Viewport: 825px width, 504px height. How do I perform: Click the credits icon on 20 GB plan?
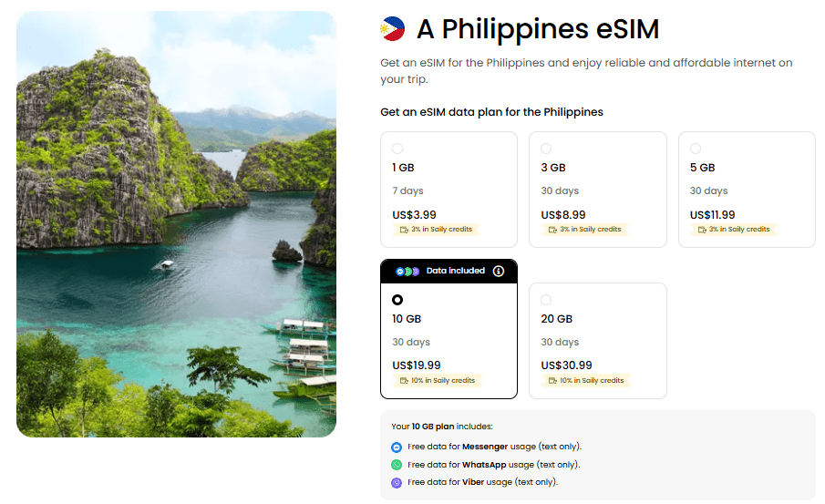[552, 381]
